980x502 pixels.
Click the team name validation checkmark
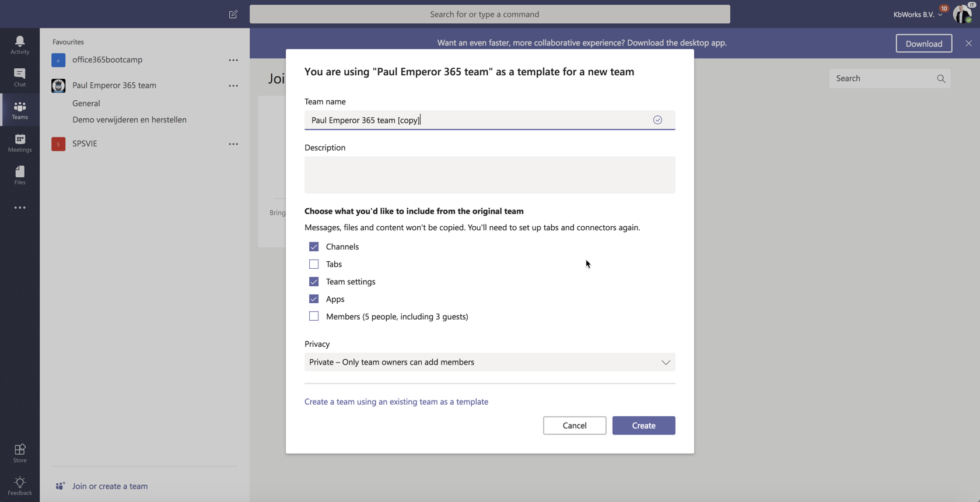[x=657, y=120]
